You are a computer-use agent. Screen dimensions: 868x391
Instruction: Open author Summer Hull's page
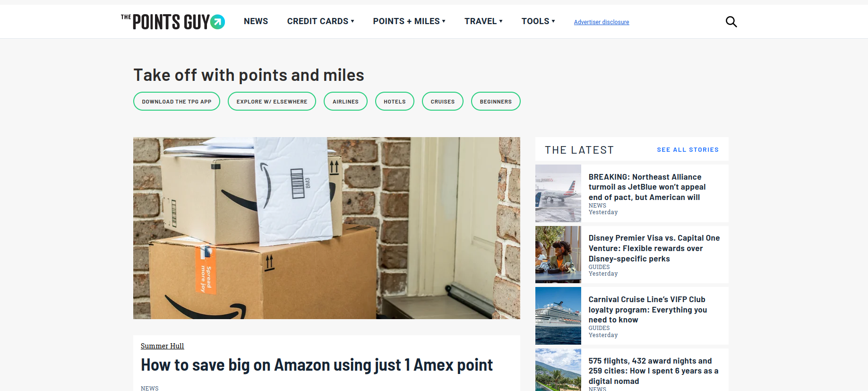click(x=162, y=346)
